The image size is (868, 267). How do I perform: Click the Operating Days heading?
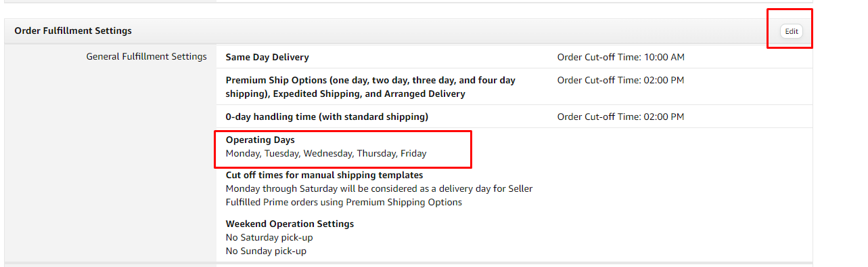coord(260,140)
